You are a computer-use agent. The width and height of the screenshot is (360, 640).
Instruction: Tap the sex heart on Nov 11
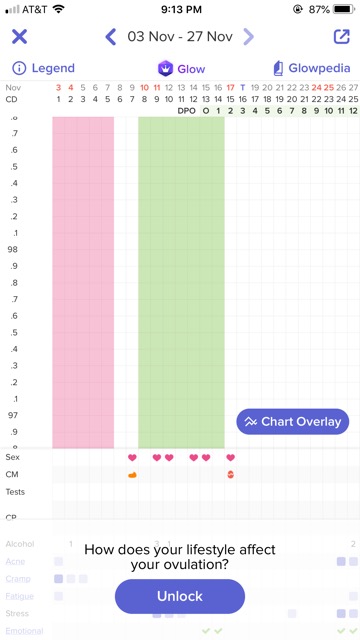pos(157,458)
